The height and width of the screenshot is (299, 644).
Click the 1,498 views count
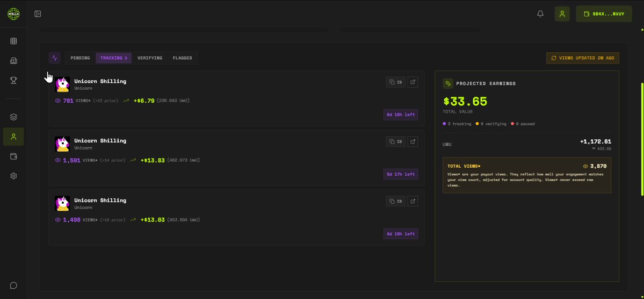click(71, 220)
